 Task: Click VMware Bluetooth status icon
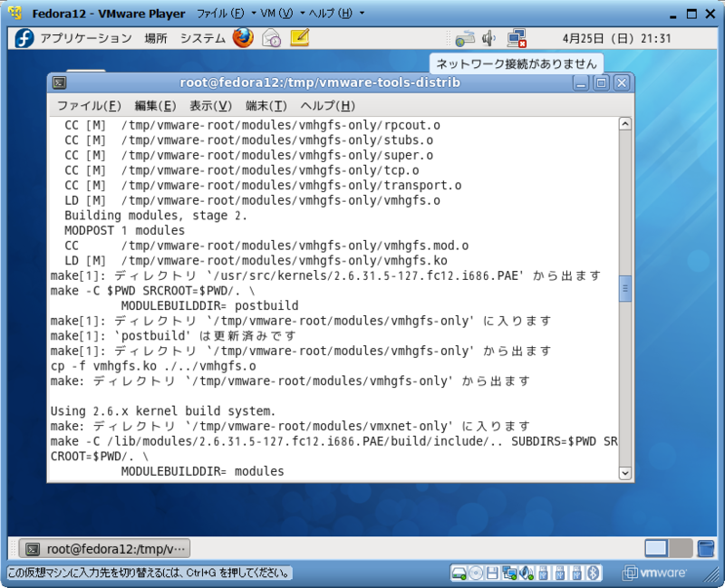coord(594,574)
